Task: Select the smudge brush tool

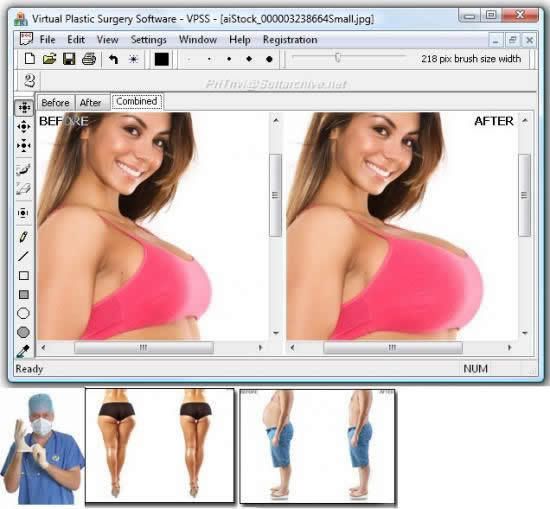Action: 24,169
